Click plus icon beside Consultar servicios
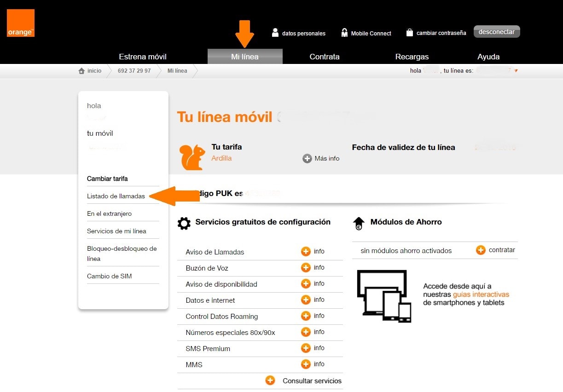 [270, 380]
